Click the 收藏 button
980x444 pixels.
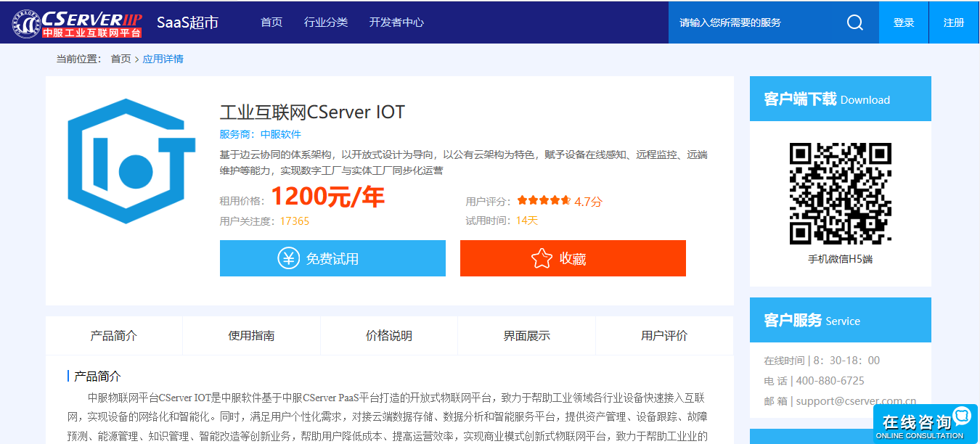(573, 258)
